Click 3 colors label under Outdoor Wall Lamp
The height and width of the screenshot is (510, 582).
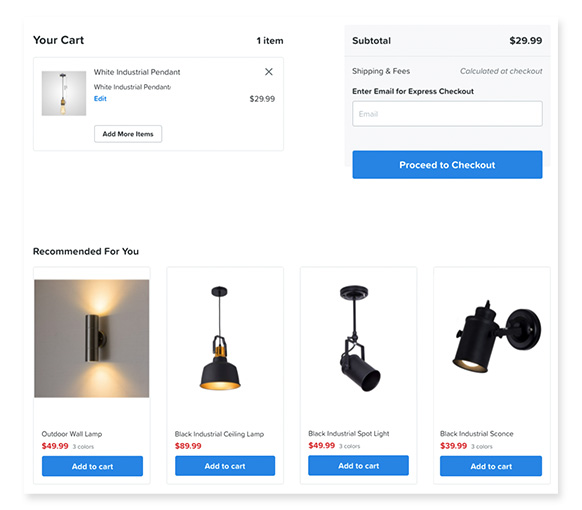[83, 447]
